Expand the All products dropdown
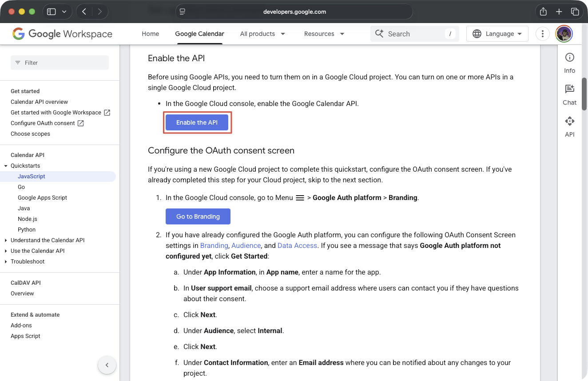 pyautogui.click(x=262, y=34)
